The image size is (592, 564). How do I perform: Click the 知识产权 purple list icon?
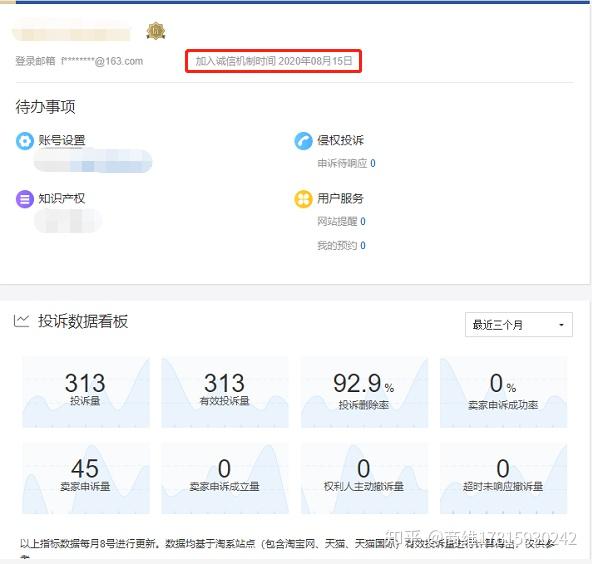coord(25,199)
